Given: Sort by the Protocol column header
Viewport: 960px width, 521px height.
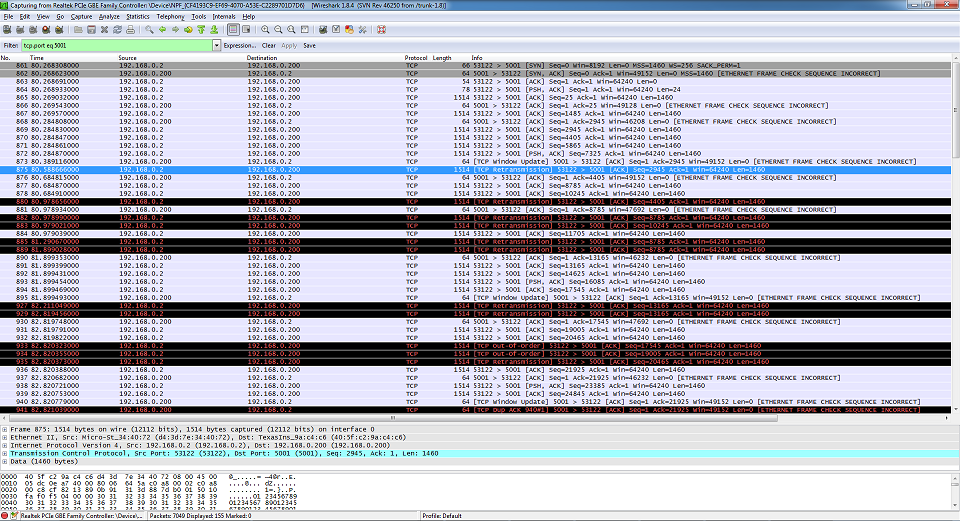Looking at the screenshot, I should click(416, 58).
